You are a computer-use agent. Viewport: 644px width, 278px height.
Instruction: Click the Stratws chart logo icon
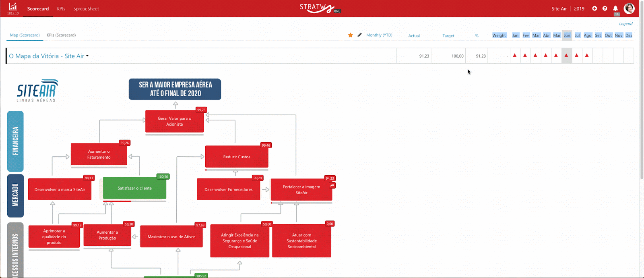pos(13,6)
